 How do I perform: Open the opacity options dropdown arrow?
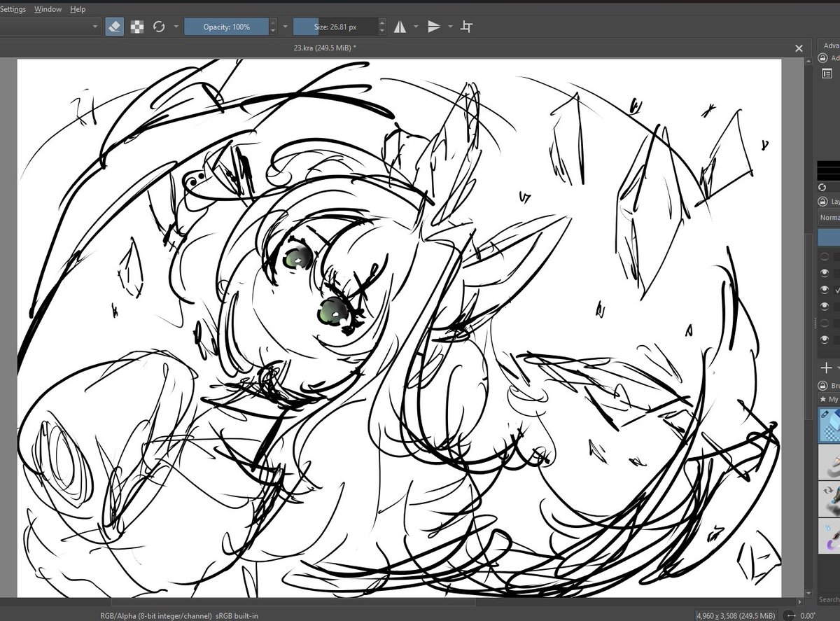tap(284, 26)
